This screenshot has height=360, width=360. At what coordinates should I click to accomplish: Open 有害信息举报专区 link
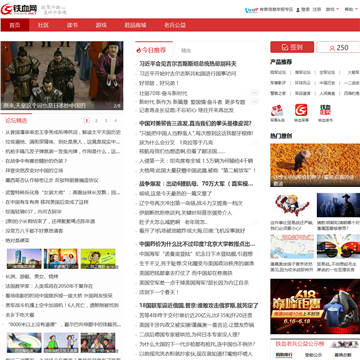click(276, 10)
